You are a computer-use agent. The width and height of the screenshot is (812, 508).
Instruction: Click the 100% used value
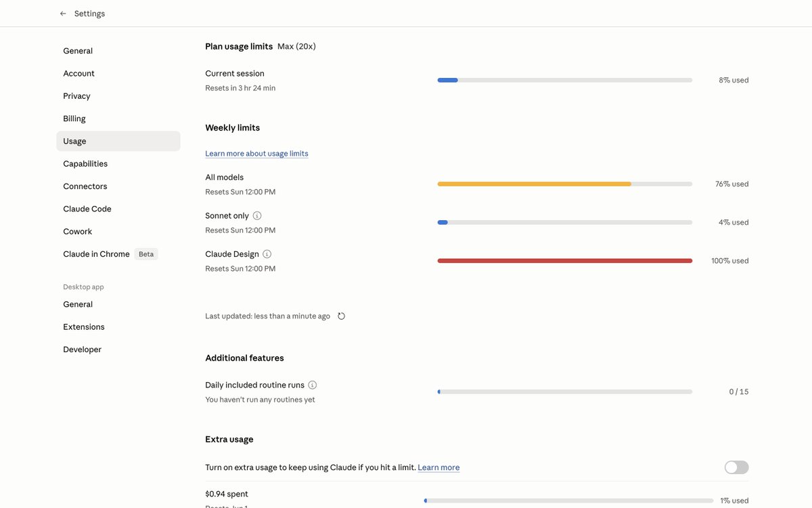click(x=730, y=261)
